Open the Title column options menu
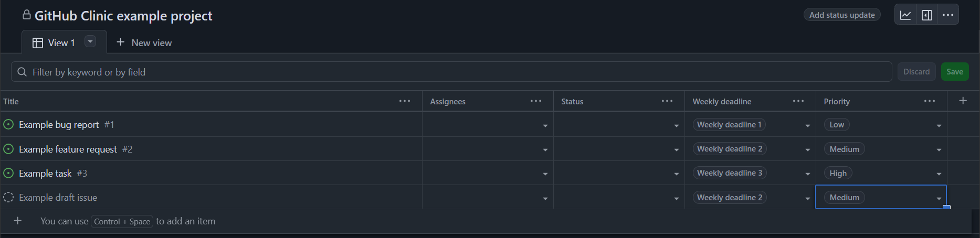Screen dimensions: 980x238 pyautogui.click(x=405, y=101)
